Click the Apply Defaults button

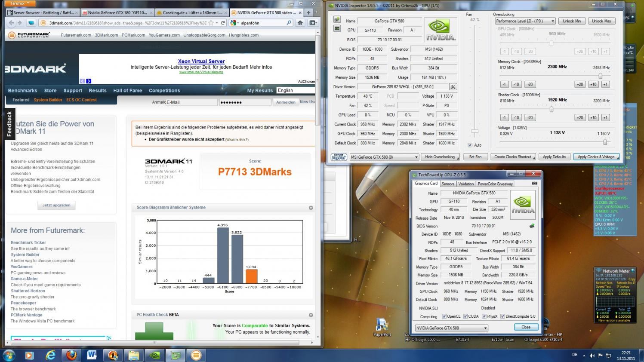pyautogui.click(x=554, y=157)
